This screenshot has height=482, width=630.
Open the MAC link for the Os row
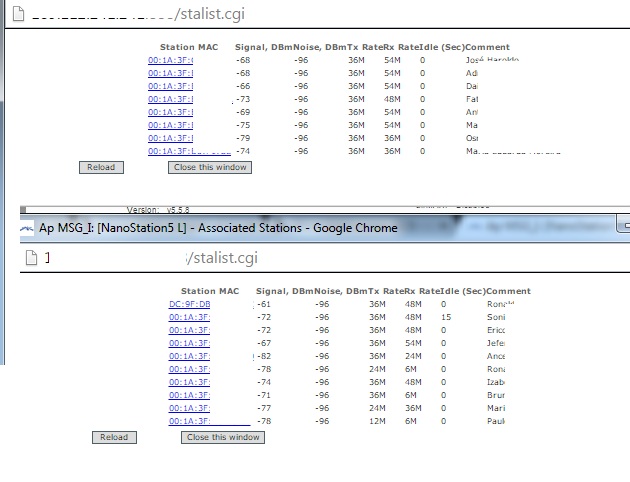[x=170, y=138]
